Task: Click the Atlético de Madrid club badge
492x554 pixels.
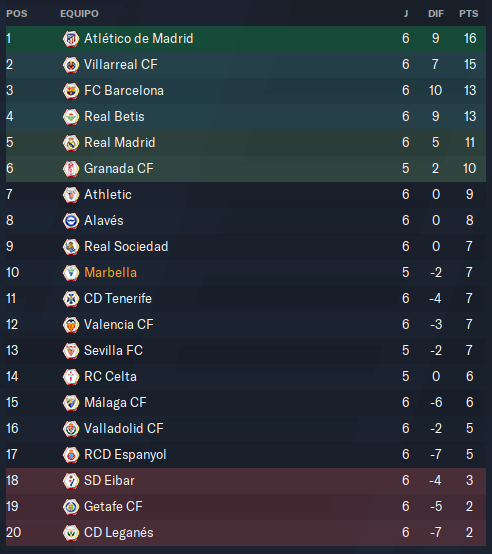Action: 71,39
